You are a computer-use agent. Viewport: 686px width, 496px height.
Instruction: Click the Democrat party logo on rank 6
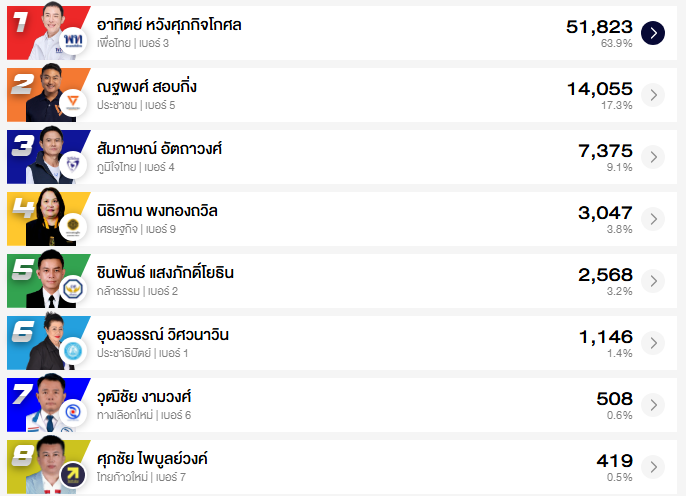pyautogui.click(x=73, y=352)
